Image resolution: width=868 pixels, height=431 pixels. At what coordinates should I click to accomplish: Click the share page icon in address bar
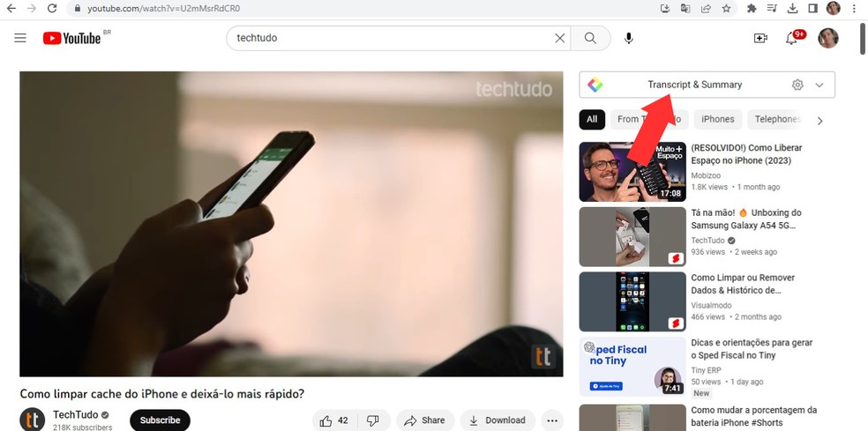pyautogui.click(x=706, y=8)
